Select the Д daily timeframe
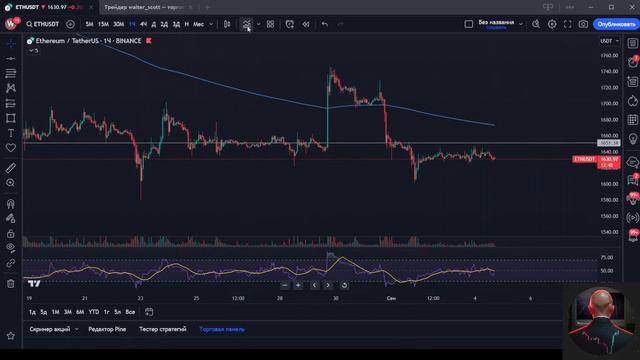640x360 pixels. pos(153,24)
